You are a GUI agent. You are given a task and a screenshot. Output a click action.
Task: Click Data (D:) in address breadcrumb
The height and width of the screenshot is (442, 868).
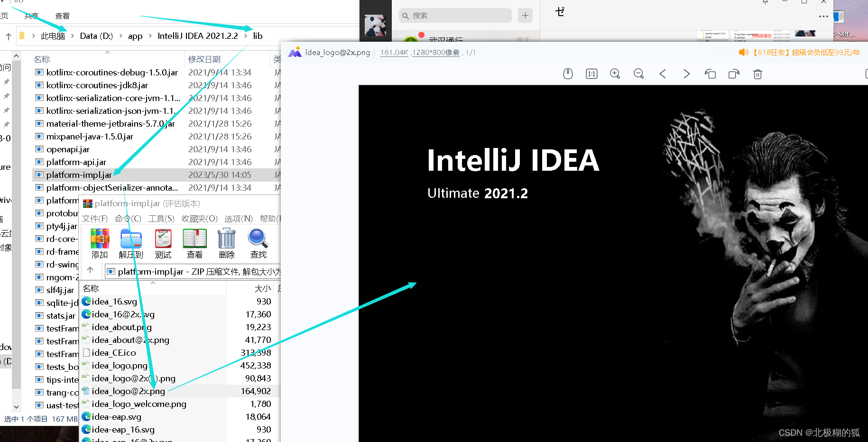click(96, 36)
